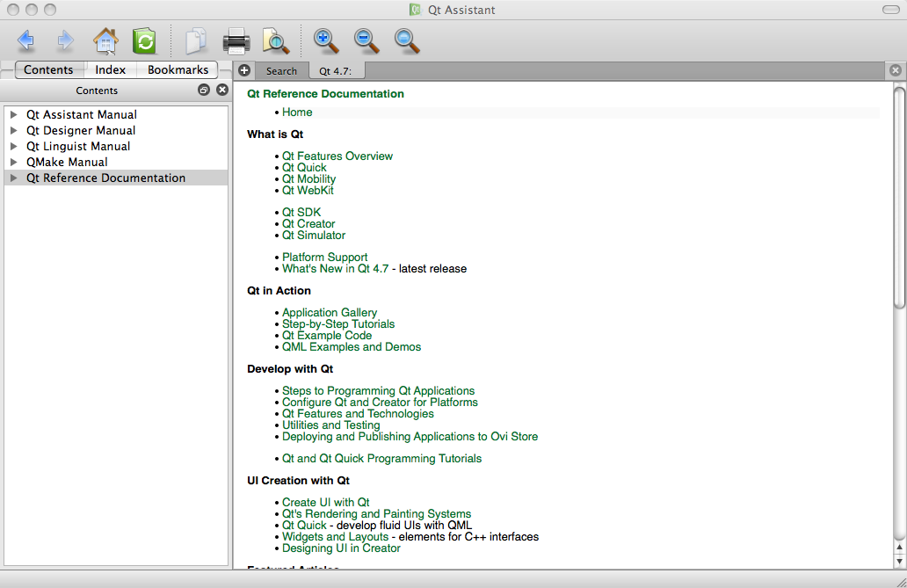Select Qt Reference Documentation tree row
Viewport: 907px width, 588px height.
(116, 178)
